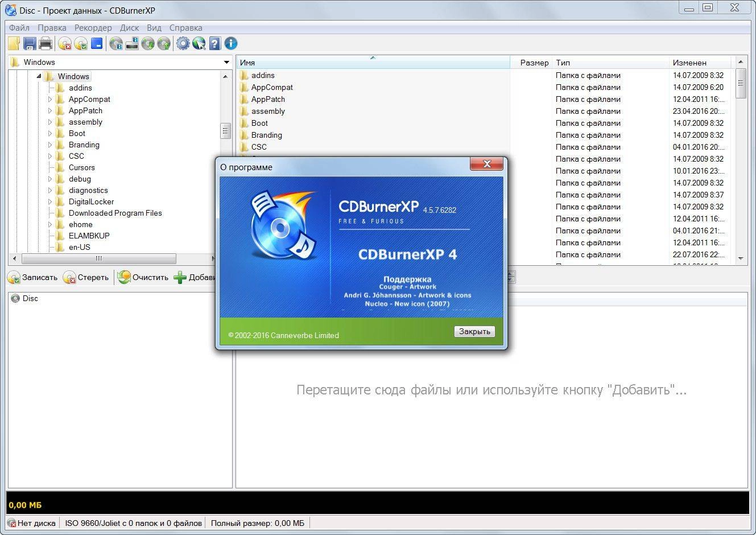This screenshot has width=756, height=535.
Task: Select debug folder in the tree
Action: click(80, 179)
